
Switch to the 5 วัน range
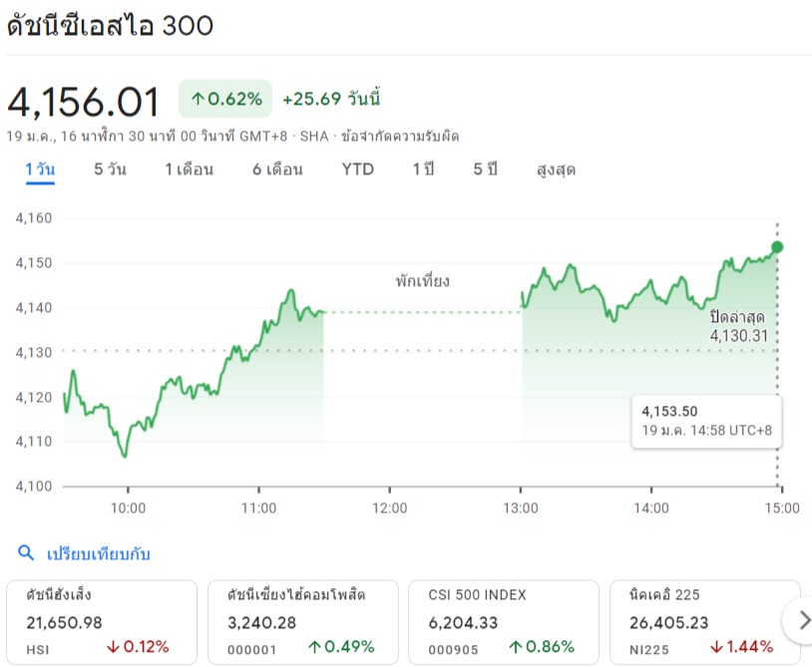[x=110, y=169]
